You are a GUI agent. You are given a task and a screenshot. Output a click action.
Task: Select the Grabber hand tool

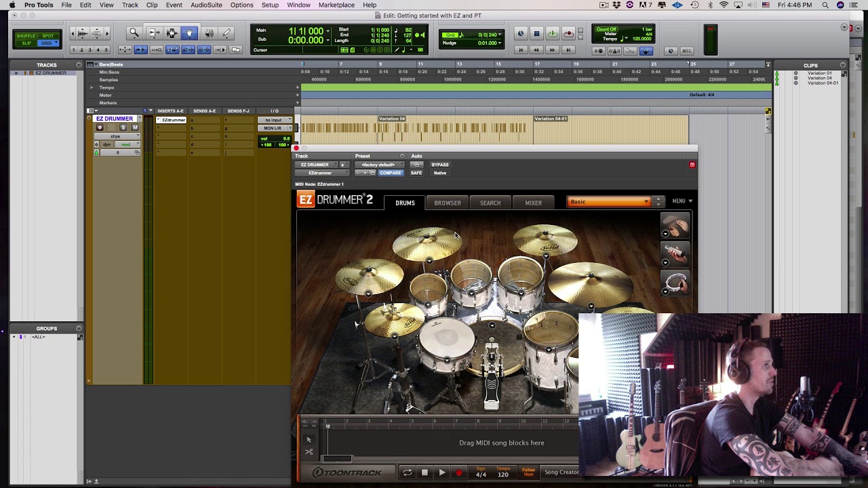[x=189, y=33]
